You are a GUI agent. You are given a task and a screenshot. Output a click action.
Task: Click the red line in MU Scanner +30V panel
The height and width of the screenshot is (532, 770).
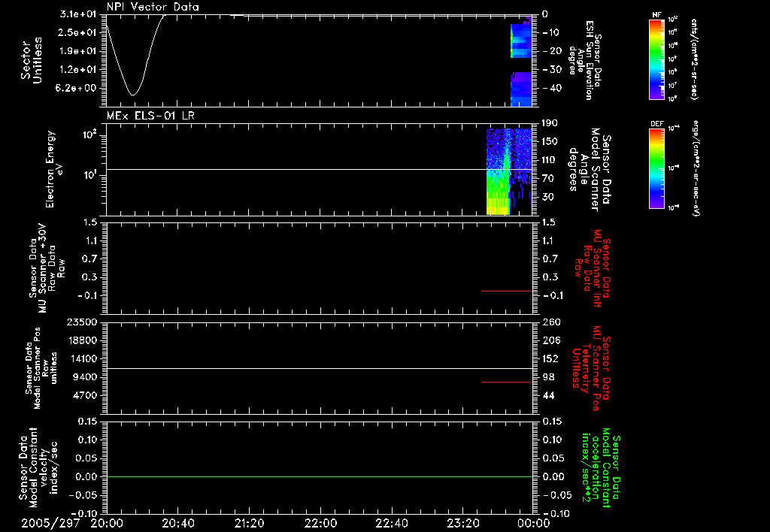(507, 291)
